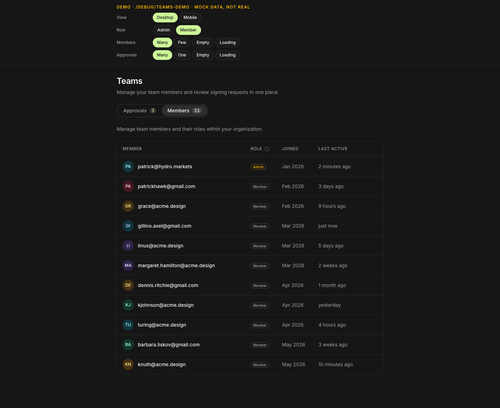Click '10 minutes ago' last active value
500x408 pixels.
(335, 364)
